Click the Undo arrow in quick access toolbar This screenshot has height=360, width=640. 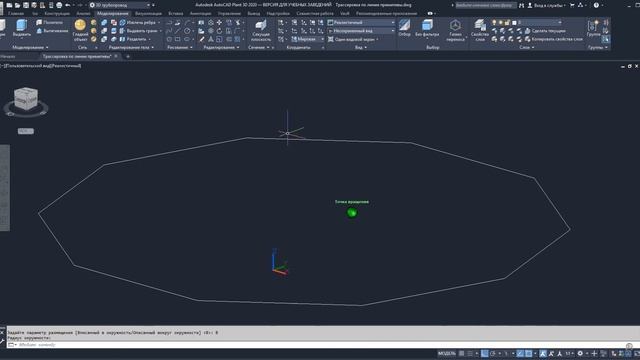(x=68, y=5)
